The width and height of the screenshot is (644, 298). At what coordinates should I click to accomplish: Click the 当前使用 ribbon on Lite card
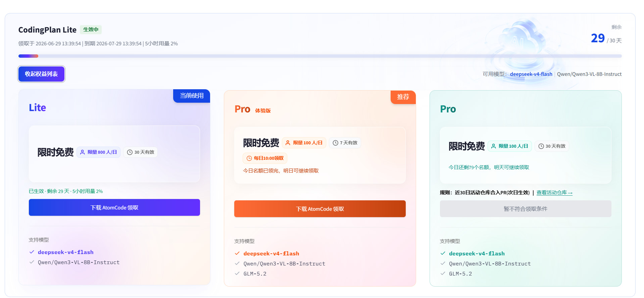192,96
